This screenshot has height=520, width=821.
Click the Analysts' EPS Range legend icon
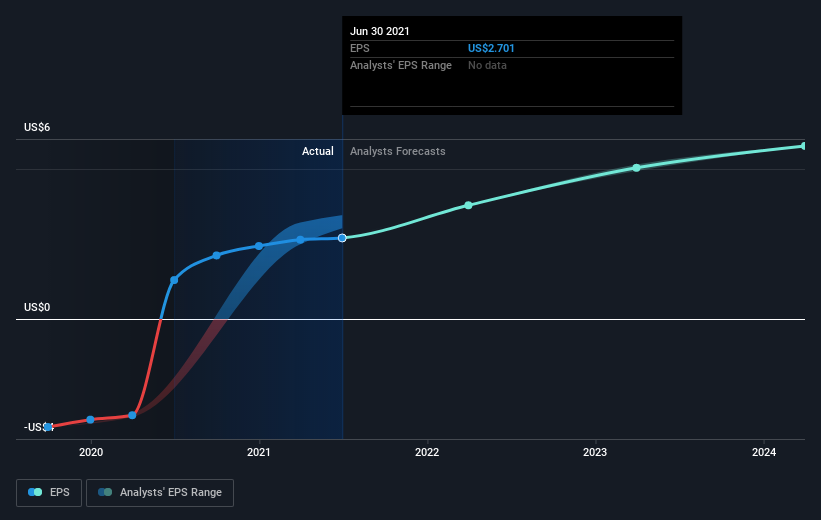(x=105, y=492)
